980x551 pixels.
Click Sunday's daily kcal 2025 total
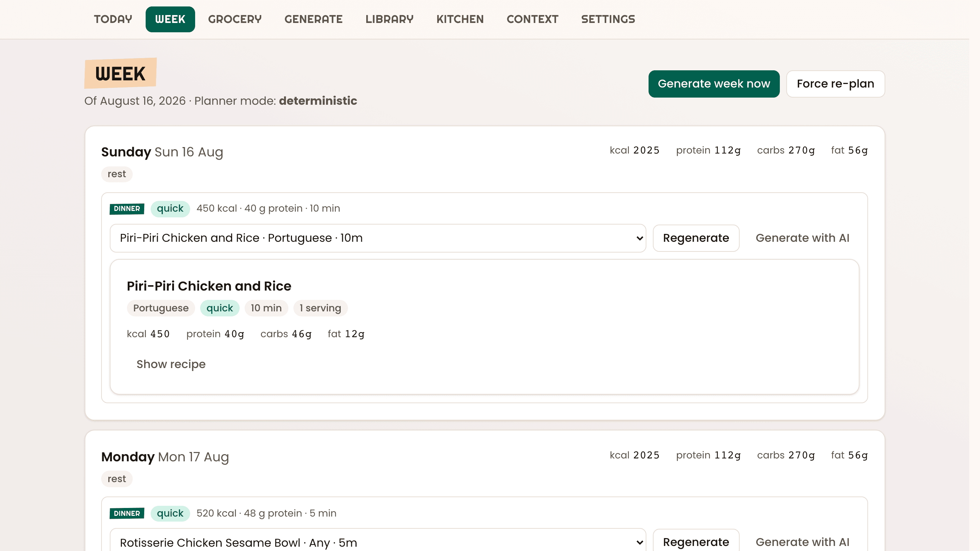pos(635,150)
